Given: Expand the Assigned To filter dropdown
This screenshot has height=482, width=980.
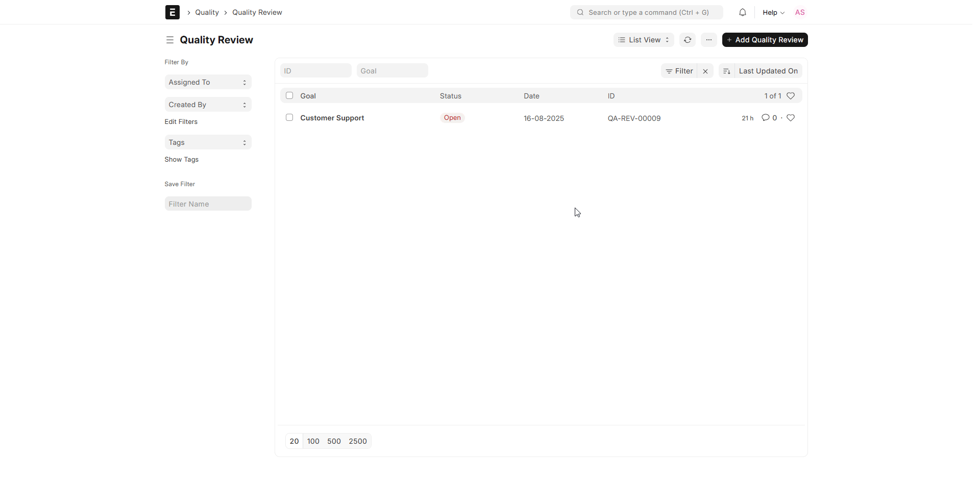Looking at the screenshot, I should (x=208, y=82).
